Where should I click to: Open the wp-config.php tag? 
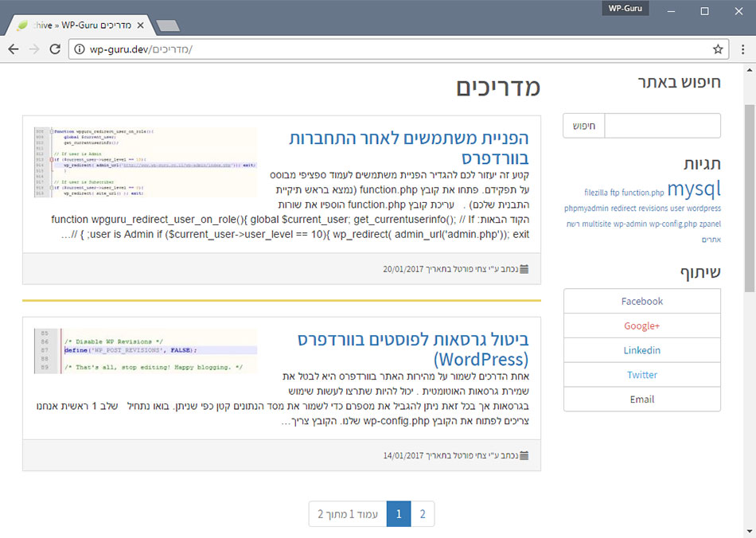click(673, 224)
